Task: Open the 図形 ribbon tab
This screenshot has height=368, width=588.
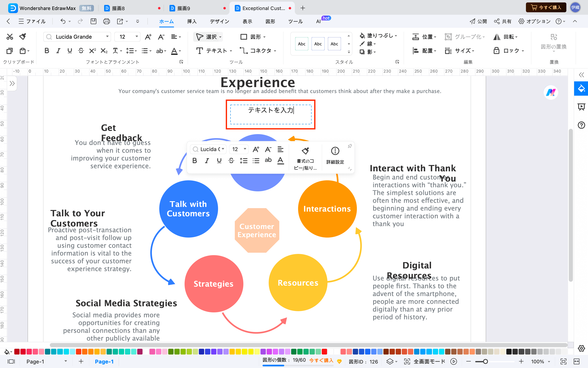Action: point(270,21)
